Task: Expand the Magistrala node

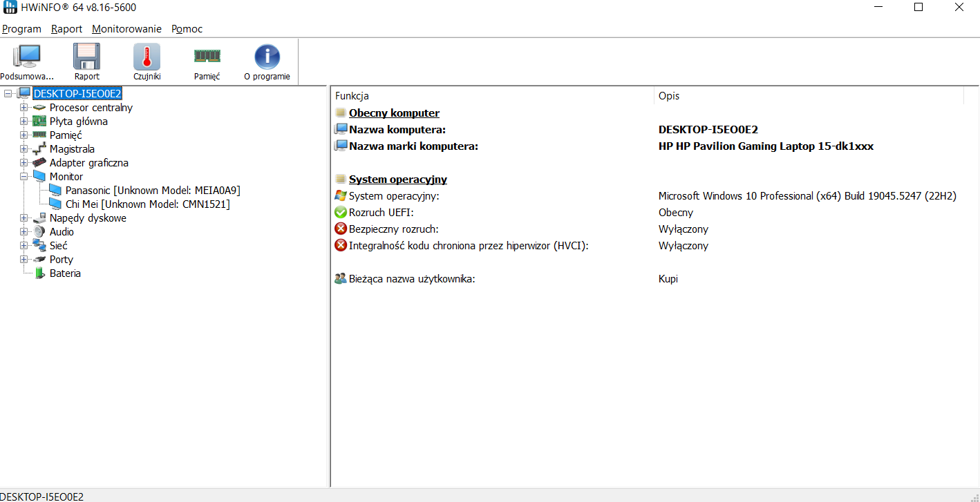Action: 24,149
